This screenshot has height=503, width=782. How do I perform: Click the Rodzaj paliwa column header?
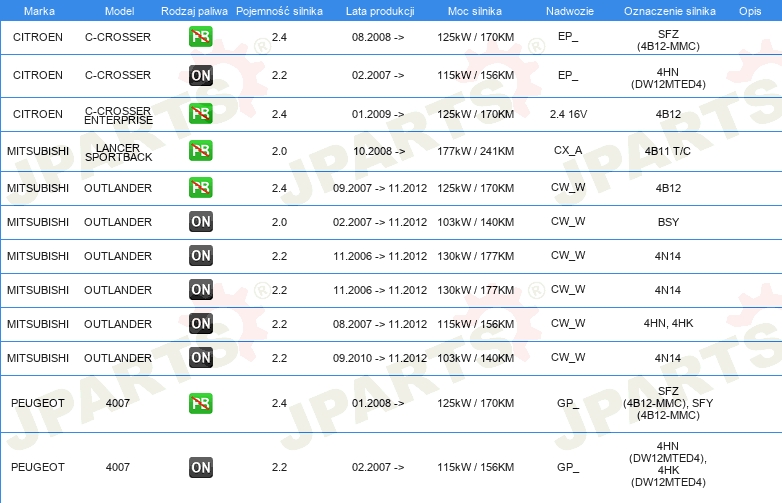(x=194, y=11)
